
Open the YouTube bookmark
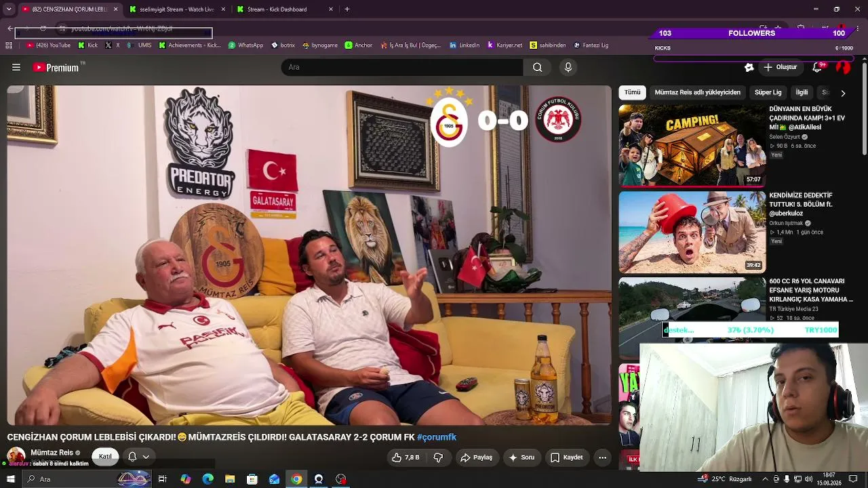[x=48, y=45]
